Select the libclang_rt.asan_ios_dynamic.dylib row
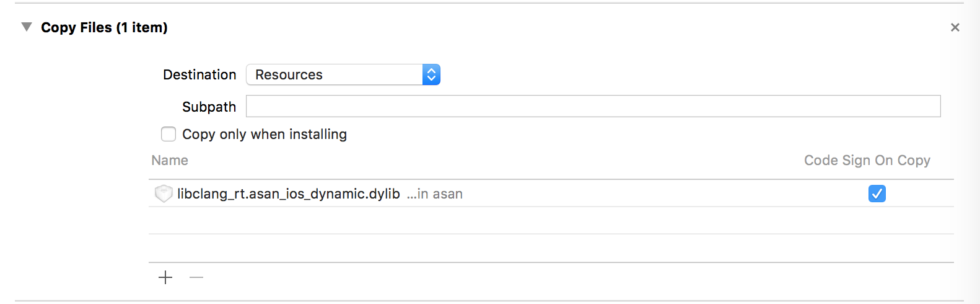Image resolution: width=980 pixels, height=304 pixels. [x=551, y=194]
